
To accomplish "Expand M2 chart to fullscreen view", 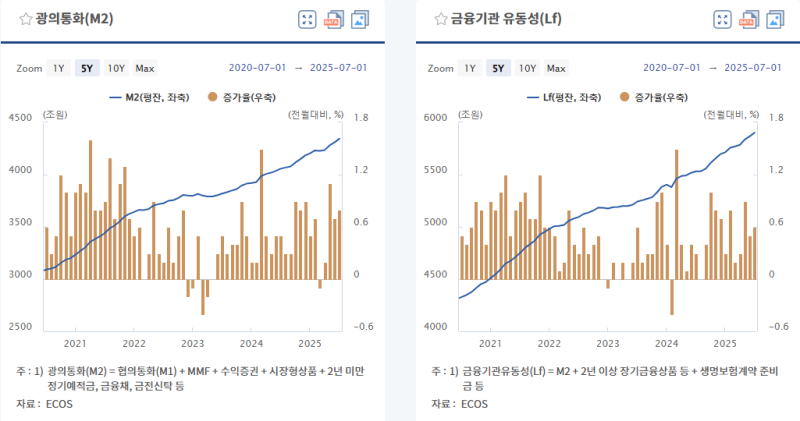I will 308,19.
